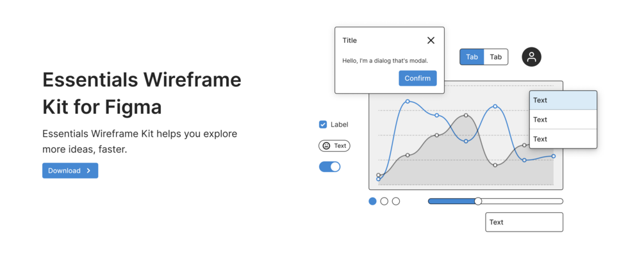This screenshot has width=644, height=261.
Task: Choose the highlighted first Text menu option
Action: point(563,100)
